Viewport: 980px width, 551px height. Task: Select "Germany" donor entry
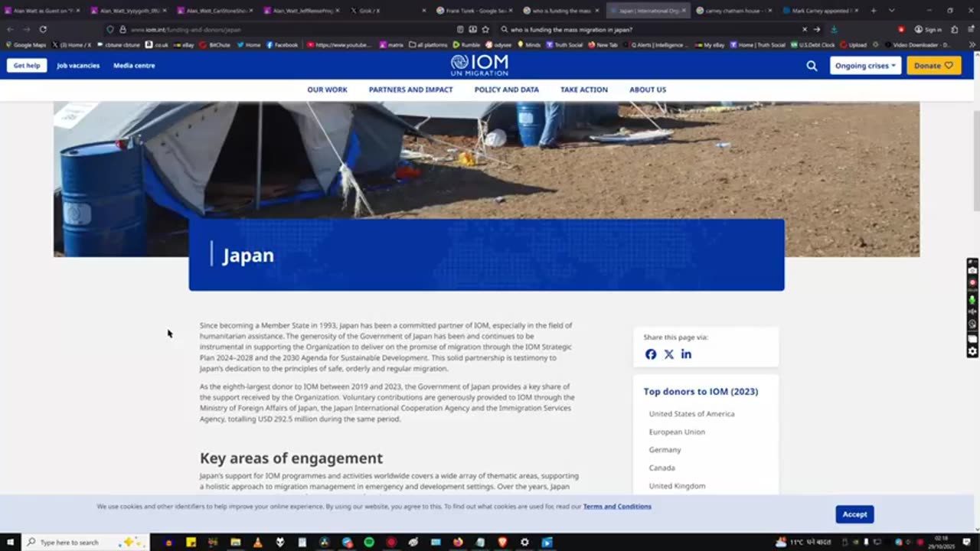point(665,450)
